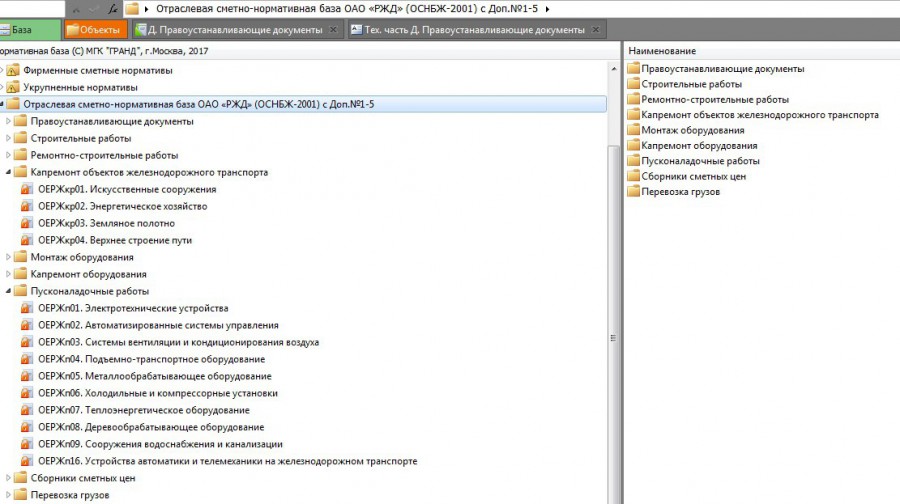Click the ОЕРЖп02 Автоматизированные системы управления book icon
The height and width of the screenshot is (504, 900).
(x=27, y=325)
